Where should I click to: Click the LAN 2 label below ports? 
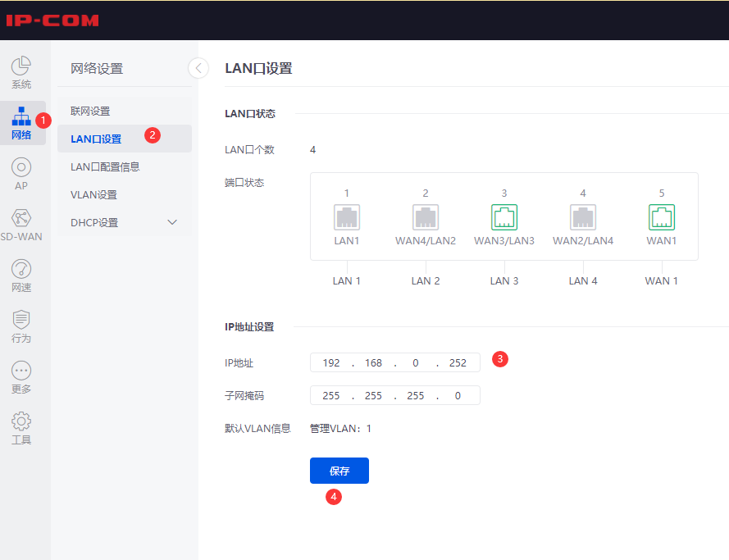[x=426, y=280]
